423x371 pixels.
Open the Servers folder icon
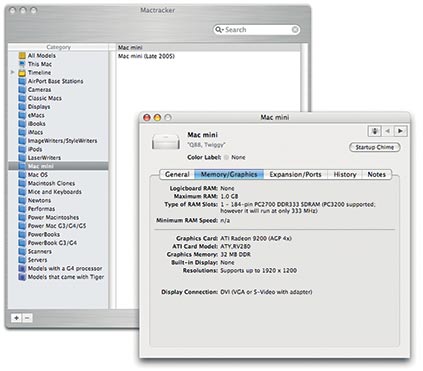22,260
